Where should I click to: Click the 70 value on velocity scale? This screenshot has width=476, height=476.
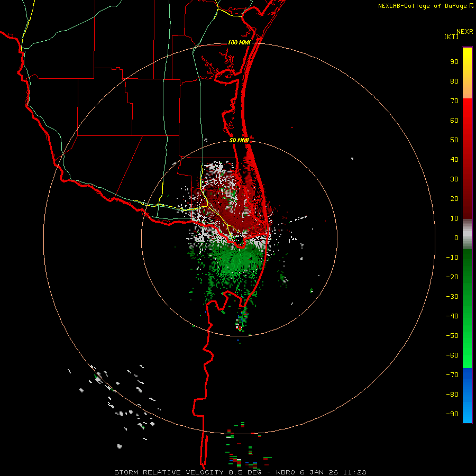(454, 101)
